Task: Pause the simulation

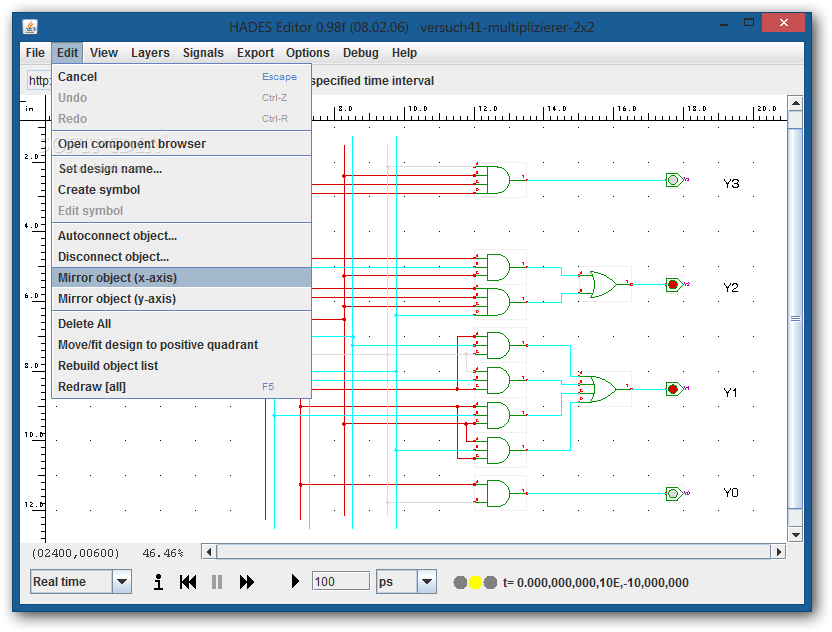Action: (x=216, y=582)
